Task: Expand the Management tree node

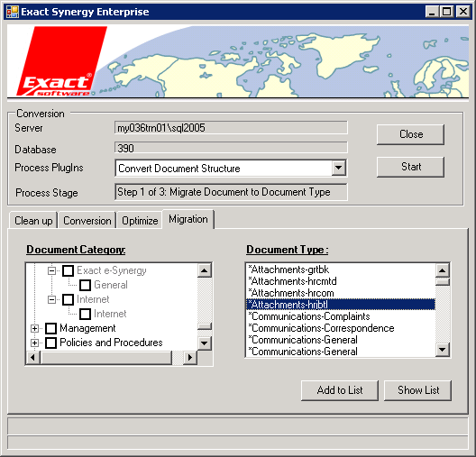Action: coord(34,328)
